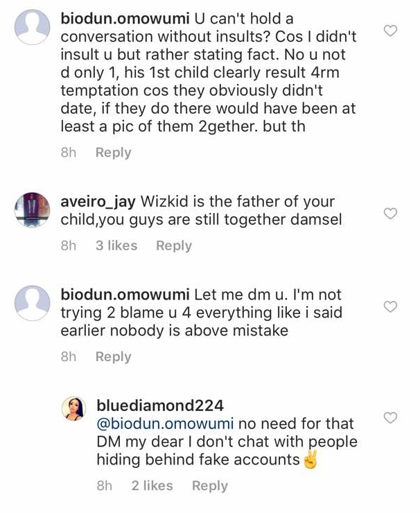Screen dimensions: 420x513
Task: Tap heart on 'Let me dm u' comment
Action: (390, 306)
